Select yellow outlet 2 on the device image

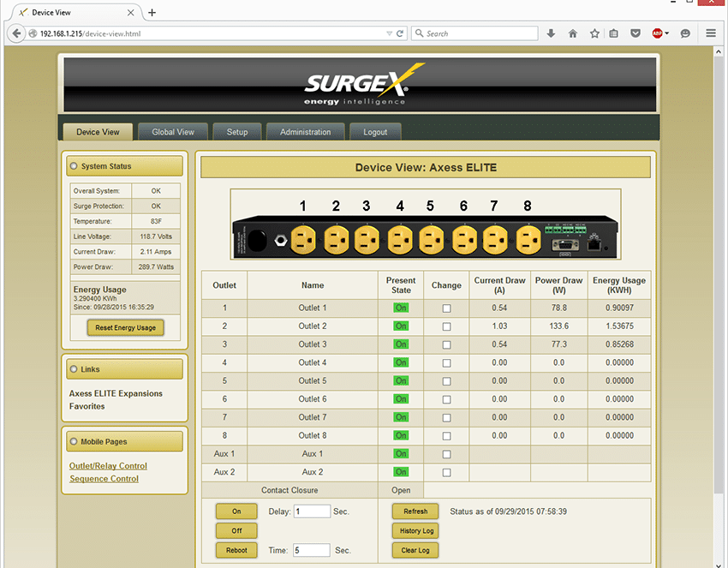(x=336, y=240)
